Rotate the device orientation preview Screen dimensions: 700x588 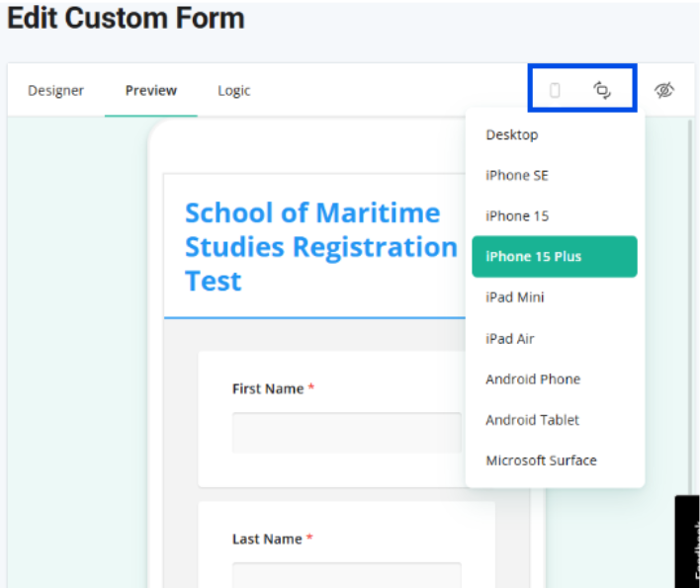[x=602, y=90]
